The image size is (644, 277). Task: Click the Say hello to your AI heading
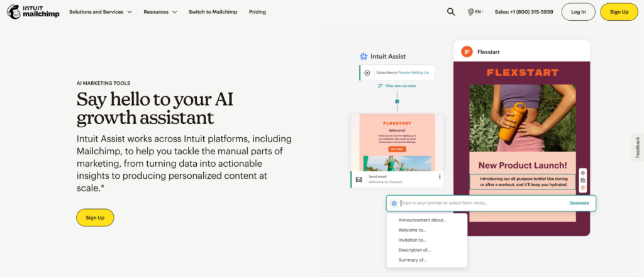click(155, 108)
